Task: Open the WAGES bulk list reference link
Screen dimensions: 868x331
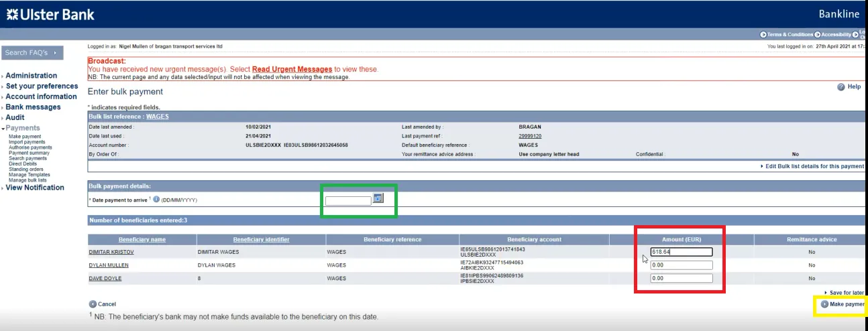Action: coord(158,117)
